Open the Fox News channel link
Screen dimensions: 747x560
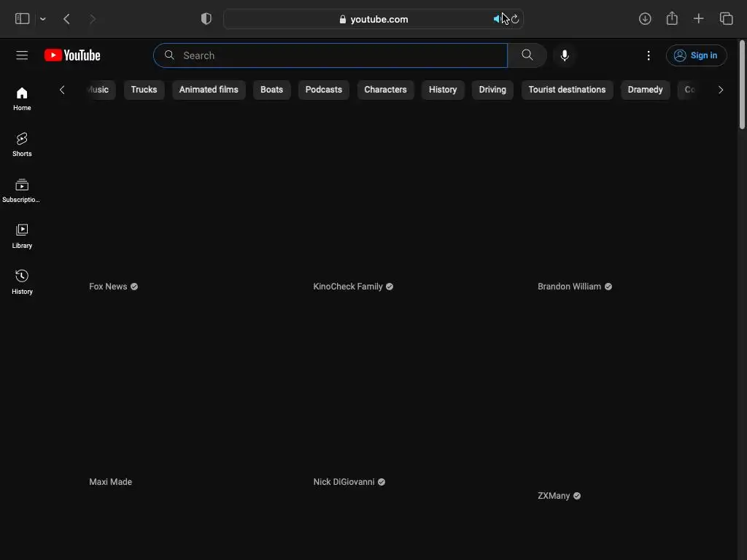pos(108,286)
